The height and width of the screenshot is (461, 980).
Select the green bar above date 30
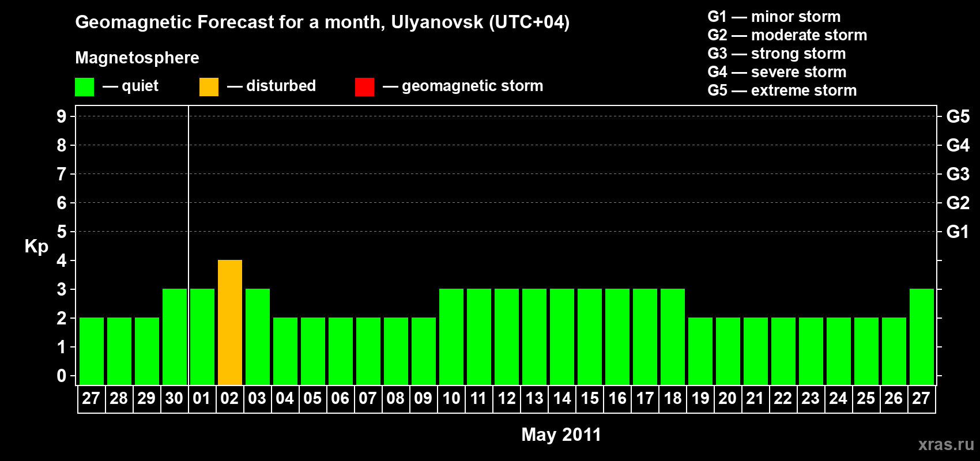175,337
